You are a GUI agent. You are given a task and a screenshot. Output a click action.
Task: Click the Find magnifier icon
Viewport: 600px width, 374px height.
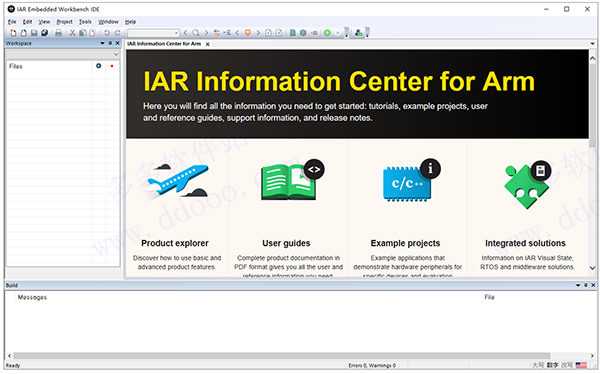coord(196,33)
